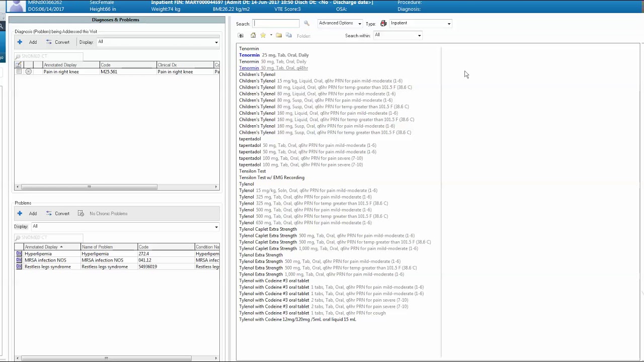
Task: Select Tylenol with Codeine #3 q6hr PRN for cough
Action: (x=312, y=313)
